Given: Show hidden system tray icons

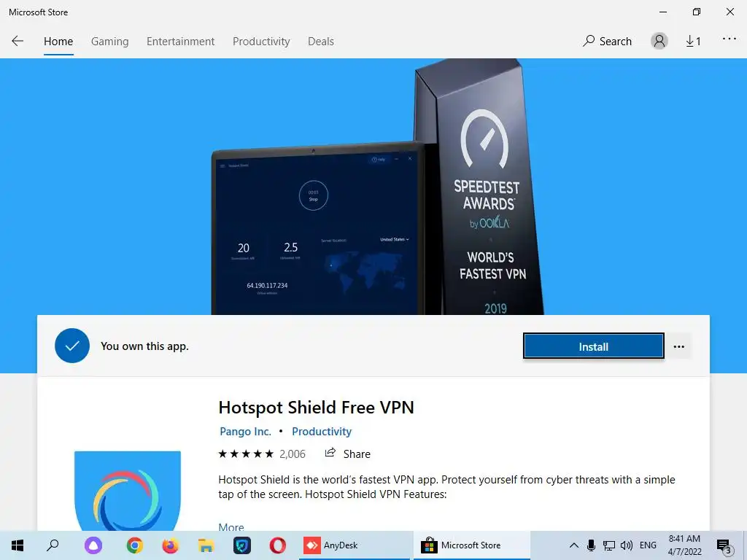Looking at the screenshot, I should 574,545.
